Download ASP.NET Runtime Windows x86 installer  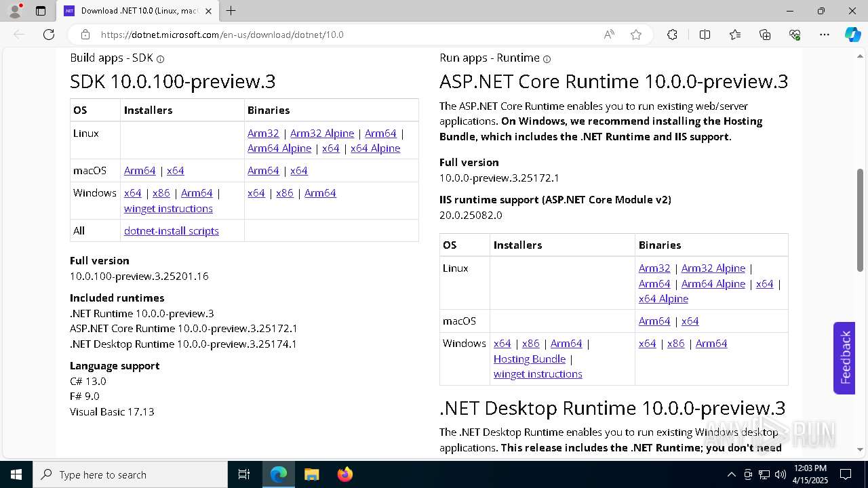coord(531,343)
